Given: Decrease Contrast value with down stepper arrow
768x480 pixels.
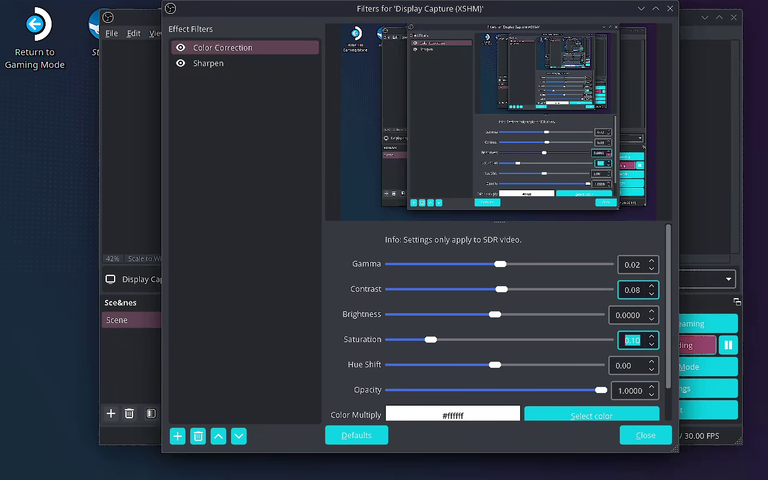Looking at the screenshot, I should point(651,293).
